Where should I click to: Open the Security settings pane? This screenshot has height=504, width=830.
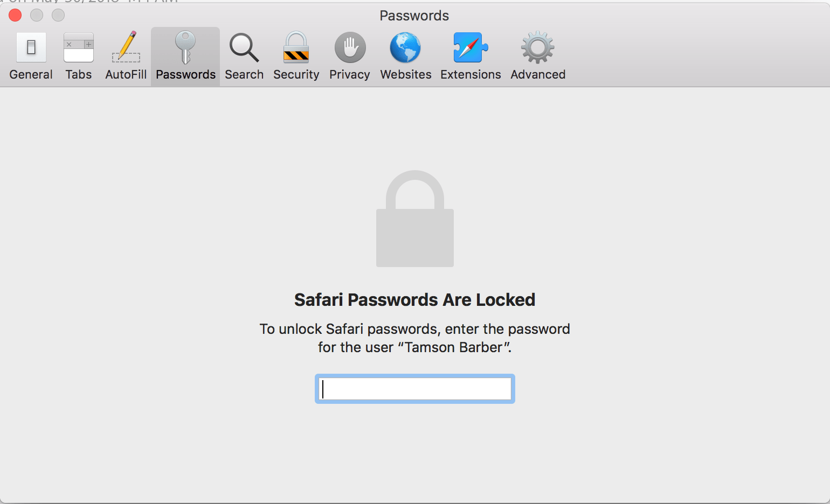click(x=296, y=54)
